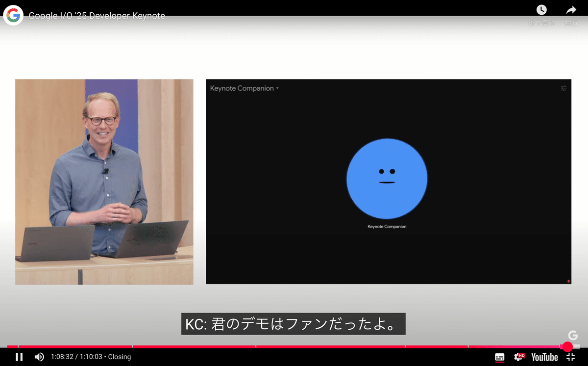Click the Japanese subtitle caption text
The width and height of the screenshot is (588, 366).
[294, 324]
